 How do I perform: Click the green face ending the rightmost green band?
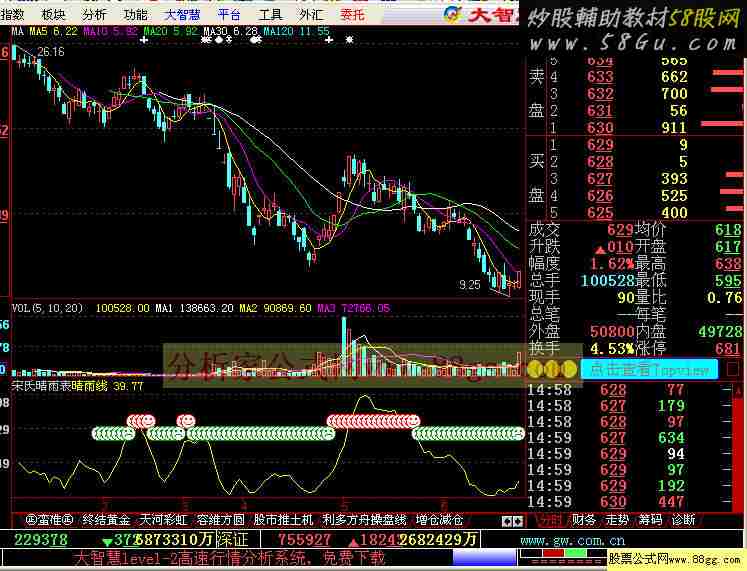(x=518, y=433)
